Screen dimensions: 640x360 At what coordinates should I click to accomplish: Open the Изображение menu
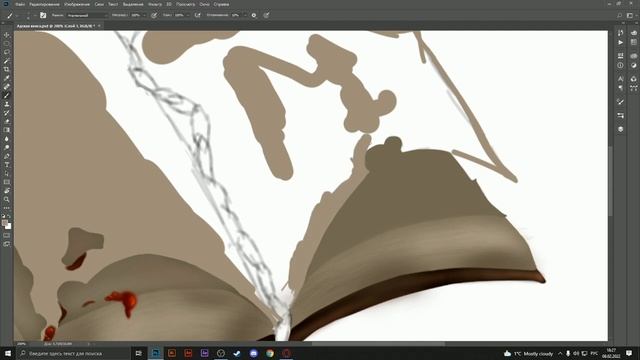click(x=77, y=4)
